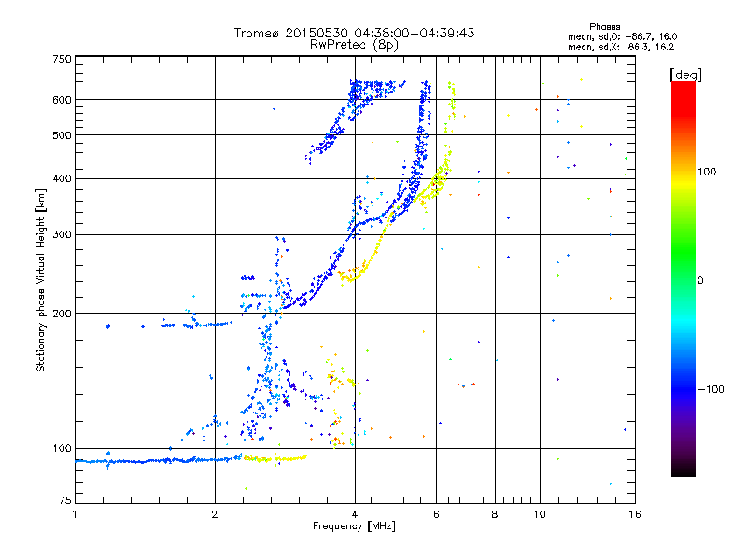Click the colorbar tick label '-100'

coord(711,389)
